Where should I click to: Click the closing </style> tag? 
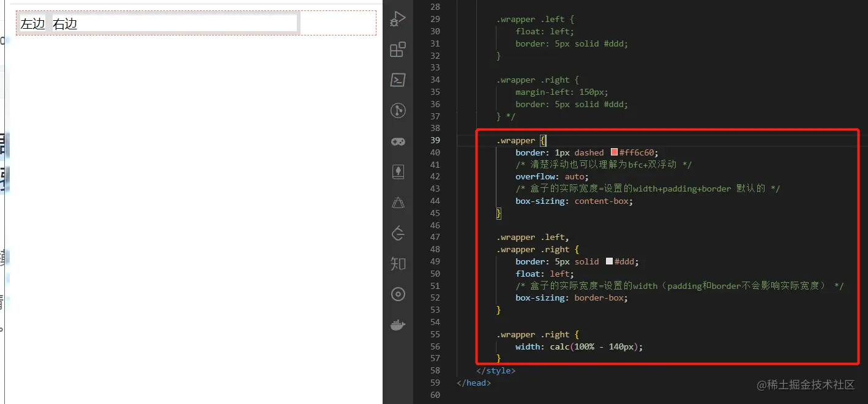point(496,370)
